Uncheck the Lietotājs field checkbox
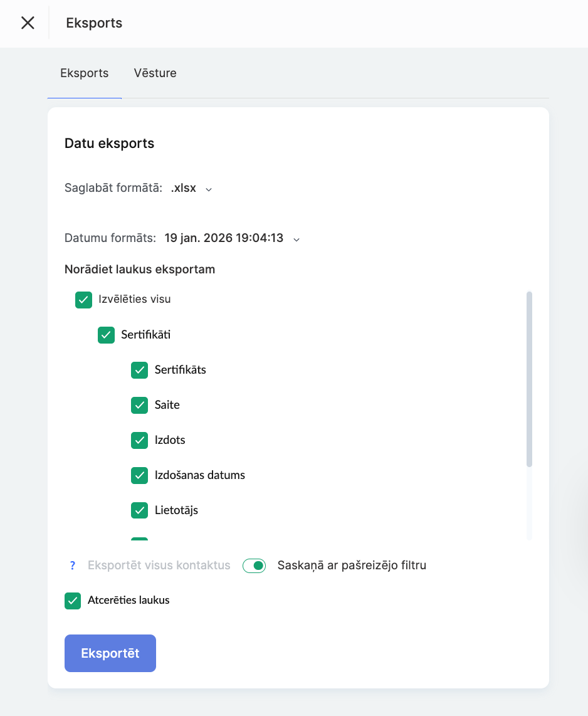Image resolution: width=588 pixels, height=716 pixels. click(139, 510)
